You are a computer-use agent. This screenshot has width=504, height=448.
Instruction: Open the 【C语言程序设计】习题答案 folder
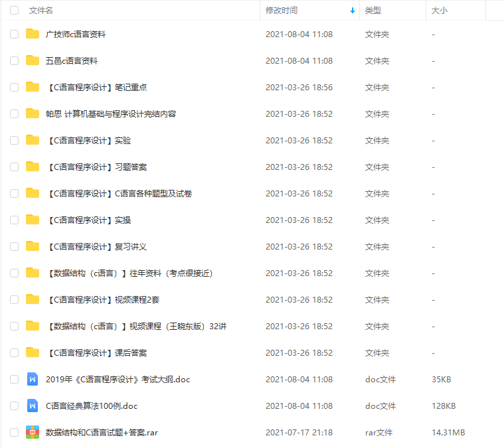[98, 167]
